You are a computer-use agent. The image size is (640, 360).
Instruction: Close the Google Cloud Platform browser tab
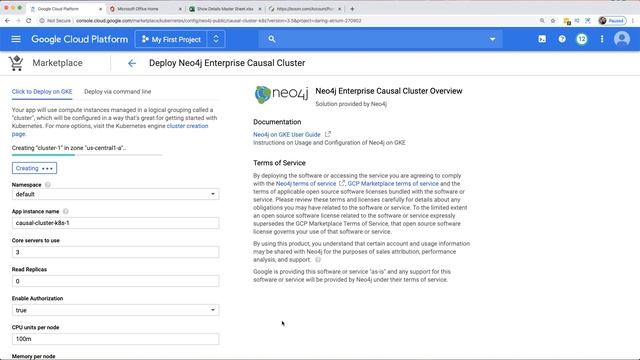[x=101, y=9]
